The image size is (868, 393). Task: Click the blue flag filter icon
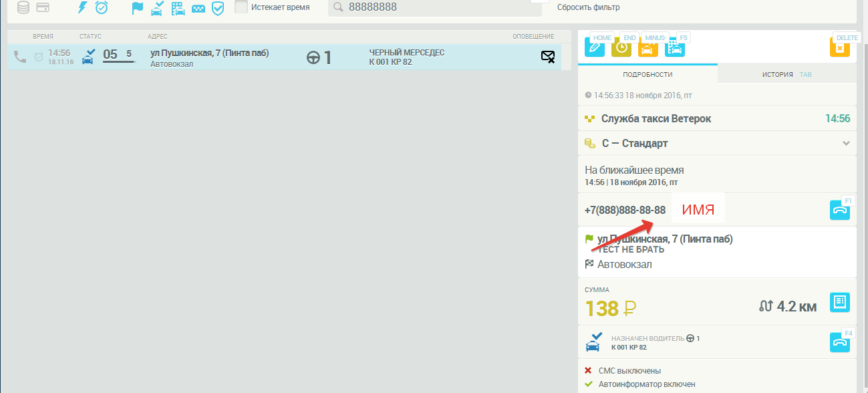coord(138,8)
